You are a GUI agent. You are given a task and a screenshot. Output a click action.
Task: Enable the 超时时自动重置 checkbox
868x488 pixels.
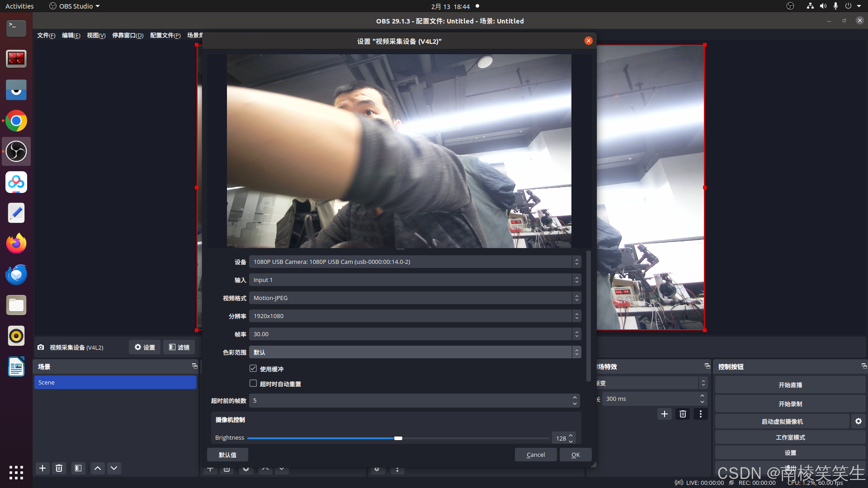pos(253,384)
